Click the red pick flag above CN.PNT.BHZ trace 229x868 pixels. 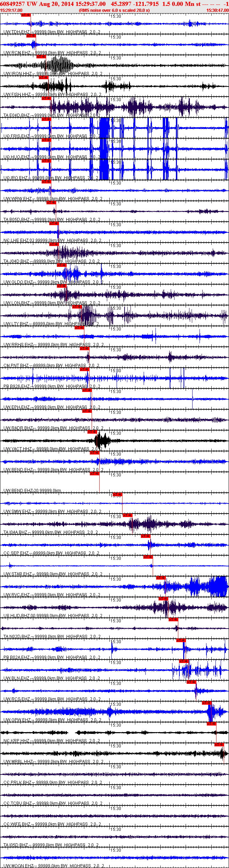(84, 349)
